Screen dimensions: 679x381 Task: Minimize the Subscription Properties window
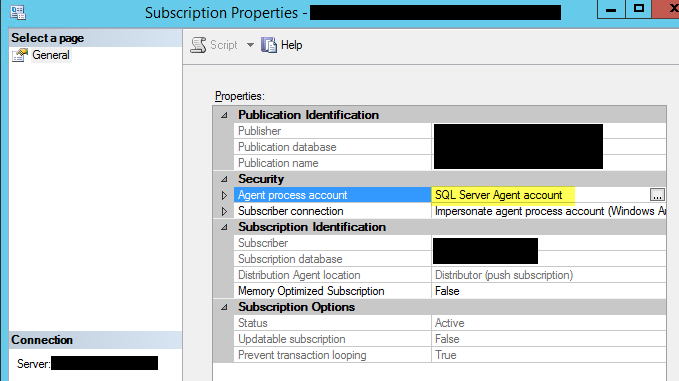611,9
